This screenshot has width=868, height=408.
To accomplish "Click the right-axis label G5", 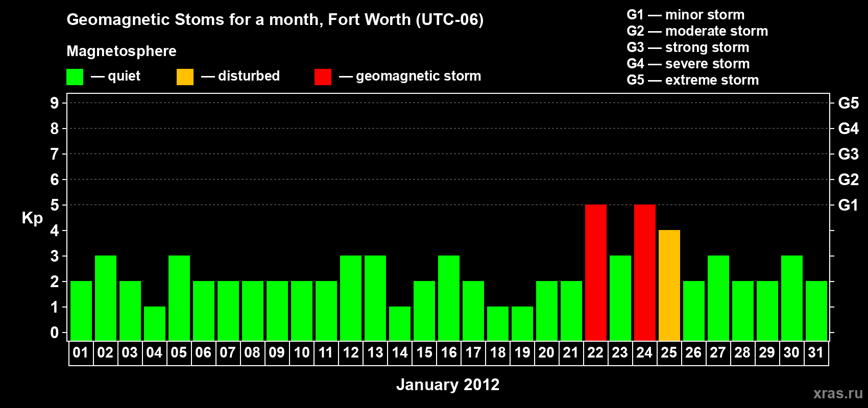I will coord(848,103).
